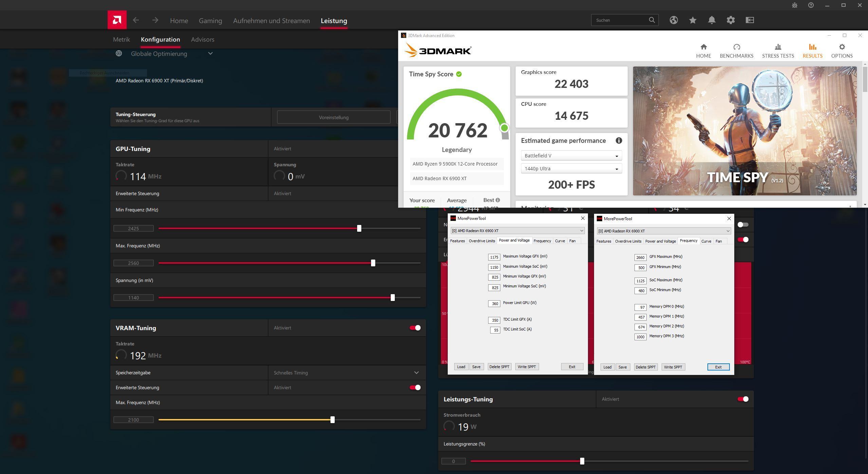868x474 pixels.
Task: Click the AMD logo home icon
Action: pyautogui.click(x=117, y=20)
